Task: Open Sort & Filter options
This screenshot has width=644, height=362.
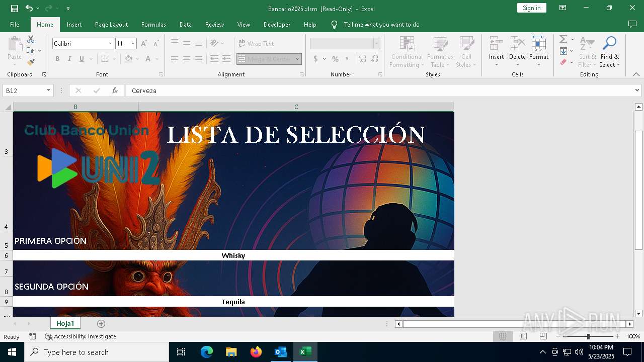Action: click(587, 52)
